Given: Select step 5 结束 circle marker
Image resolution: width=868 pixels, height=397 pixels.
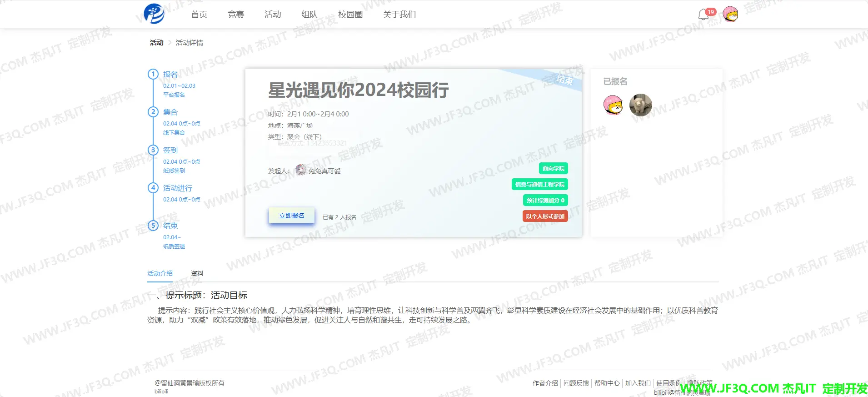Looking at the screenshot, I should 153,226.
